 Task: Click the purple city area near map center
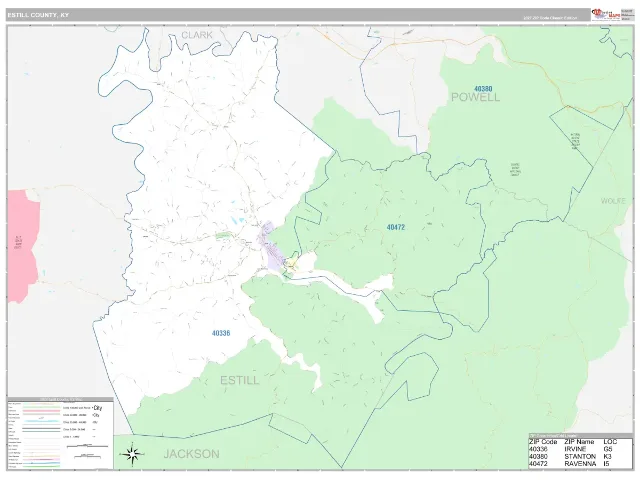[271, 248]
